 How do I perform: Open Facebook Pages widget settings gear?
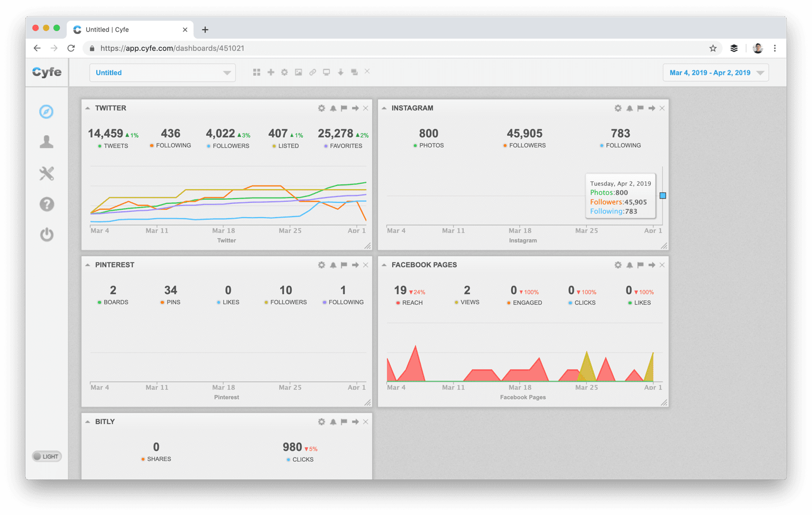(618, 265)
